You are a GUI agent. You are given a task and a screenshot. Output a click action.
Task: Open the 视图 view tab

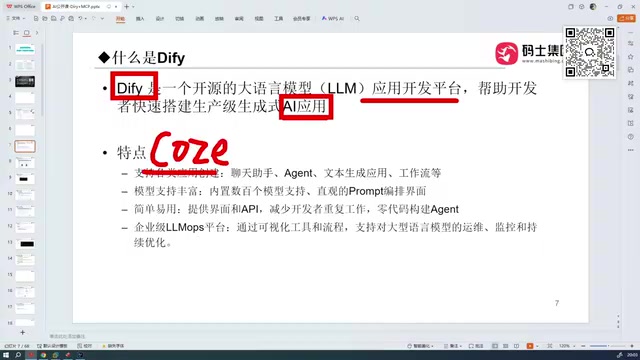259,19
